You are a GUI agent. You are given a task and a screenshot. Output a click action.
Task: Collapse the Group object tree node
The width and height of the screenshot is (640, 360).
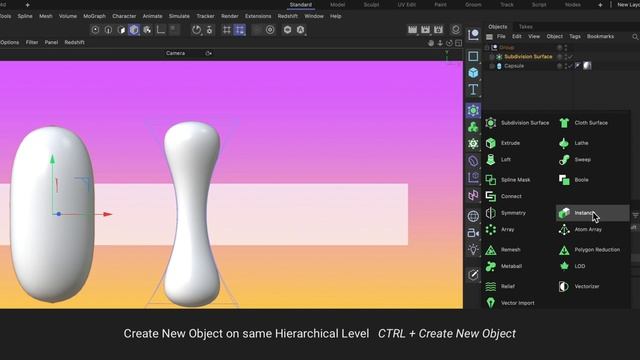tap(487, 47)
